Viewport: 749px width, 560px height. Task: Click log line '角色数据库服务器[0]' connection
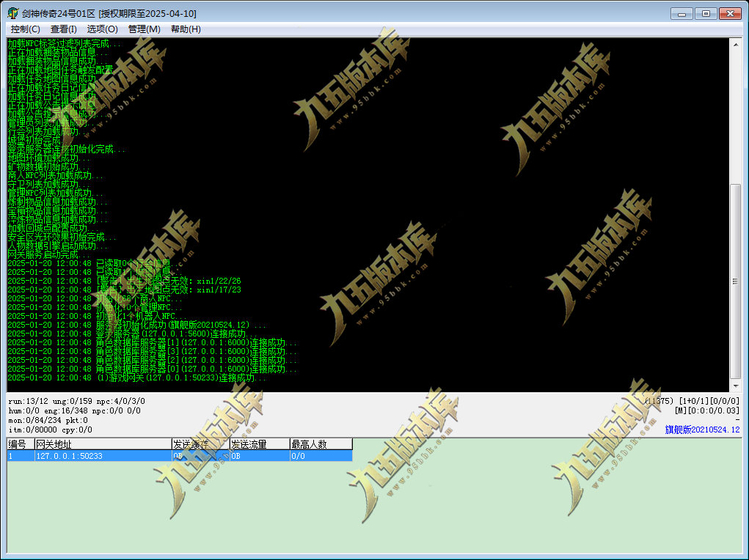152,369
